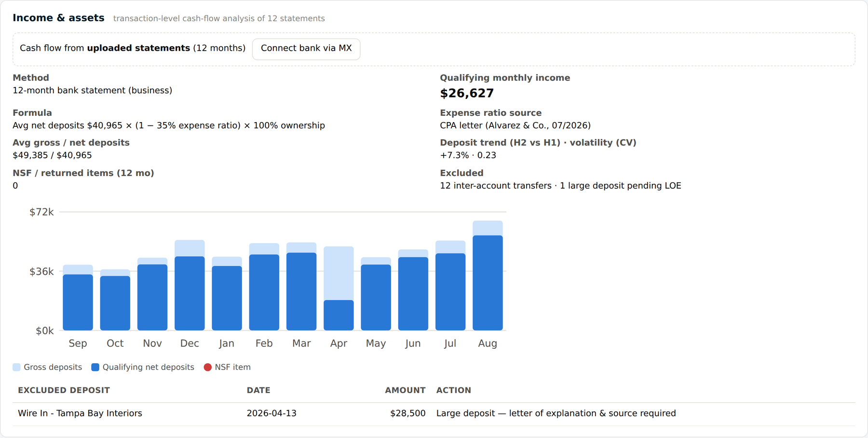
Task: Select the Gross deposits legend swatch
Action: [16, 367]
